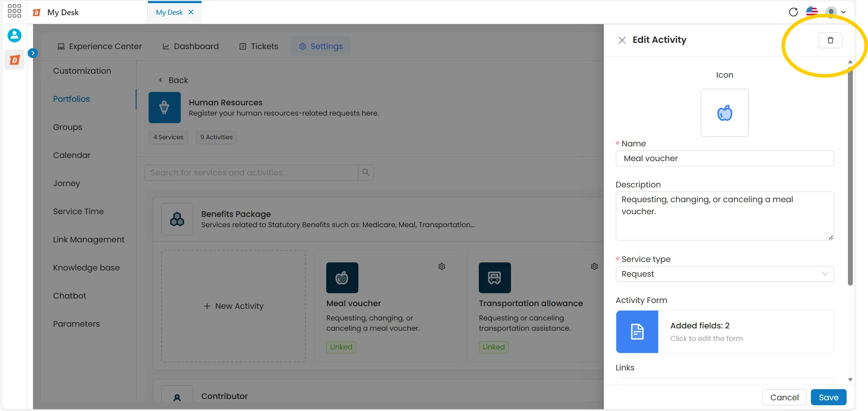The image size is (868, 411).
Task: Change the apple activity icon
Action: (x=724, y=113)
